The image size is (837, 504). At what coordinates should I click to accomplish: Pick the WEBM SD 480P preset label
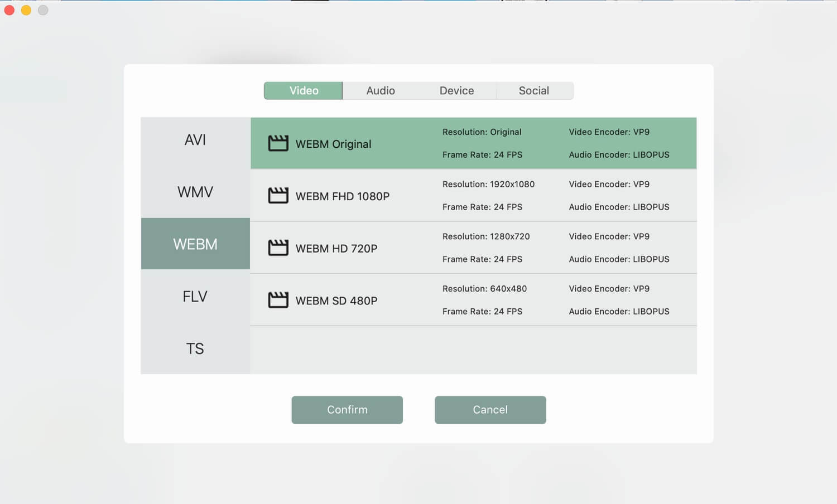[x=336, y=301]
